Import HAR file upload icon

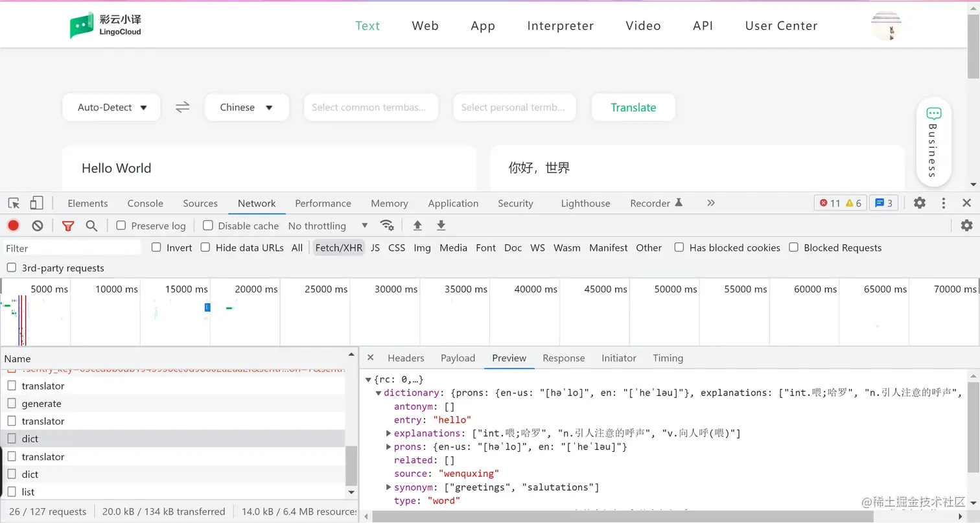417,226
